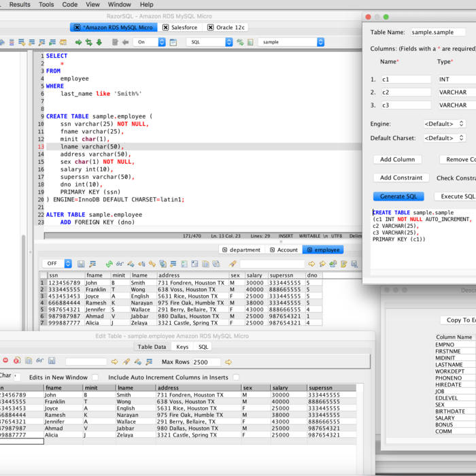
Task: Open the Window menu
Action: 119,5
